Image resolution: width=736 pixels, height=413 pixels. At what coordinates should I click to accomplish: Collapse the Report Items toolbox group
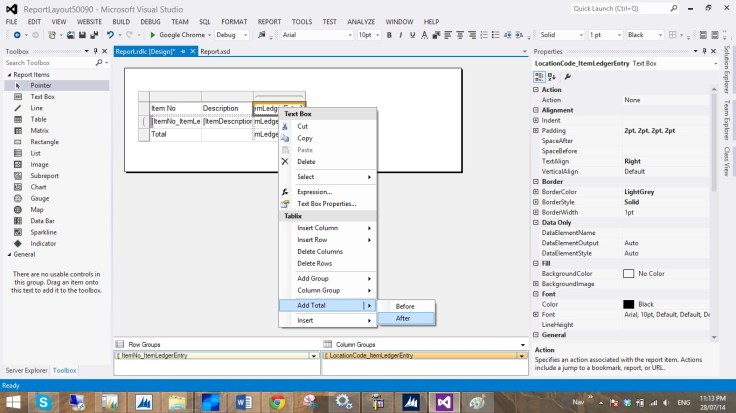[7, 74]
